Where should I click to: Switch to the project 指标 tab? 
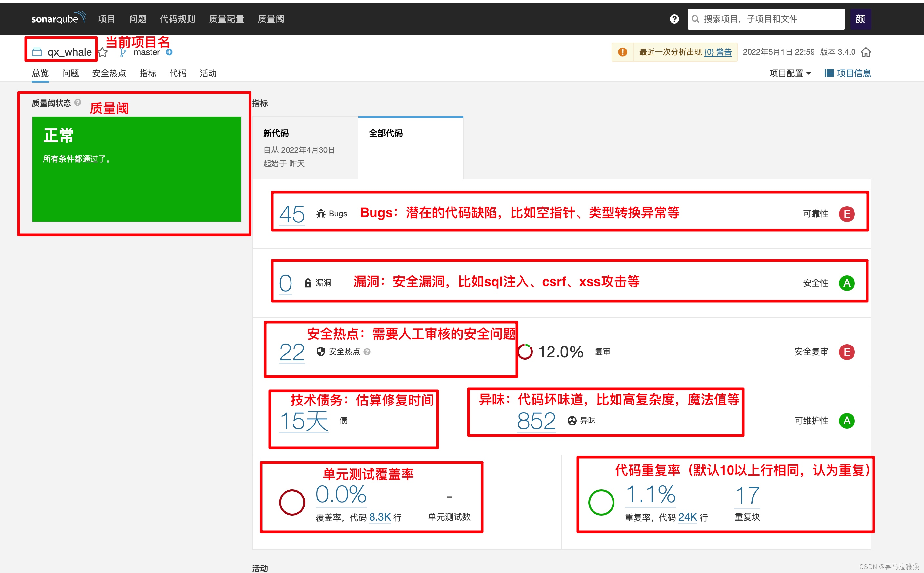tap(148, 73)
